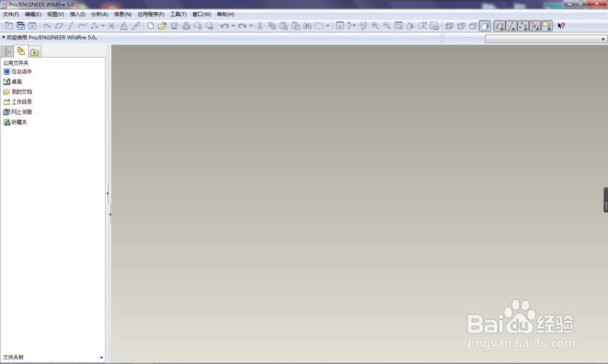The height and width of the screenshot is (364, 608).
Task: Click the Open file folder icon
Action: click(x=162, y=26)
